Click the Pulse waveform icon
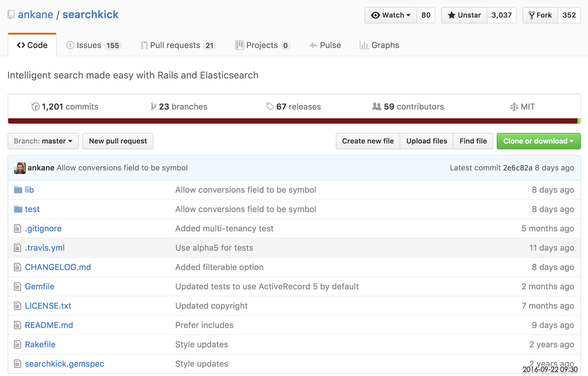This screenshot has height=376, width=588. coord(313,45)
